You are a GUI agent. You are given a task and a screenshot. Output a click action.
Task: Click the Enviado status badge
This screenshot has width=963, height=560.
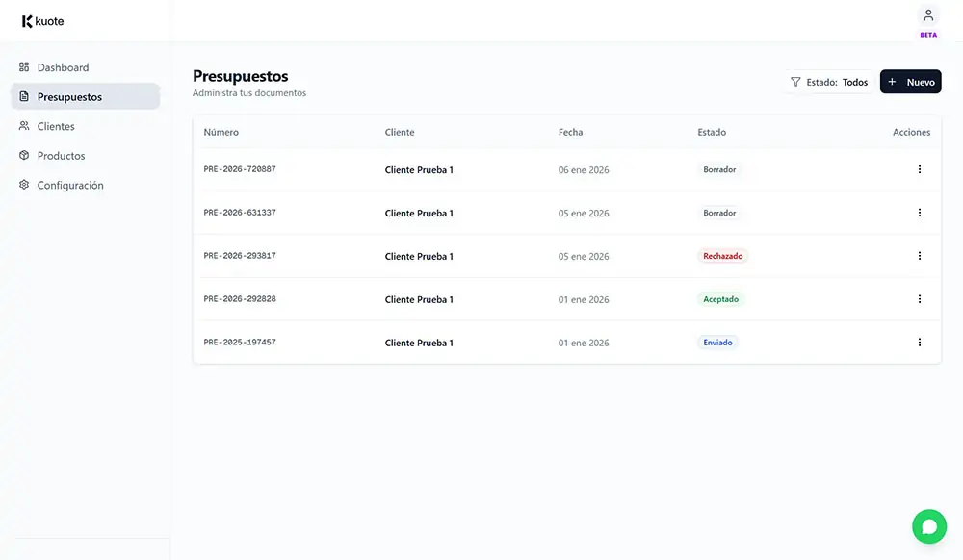click(x=718, y=343)
